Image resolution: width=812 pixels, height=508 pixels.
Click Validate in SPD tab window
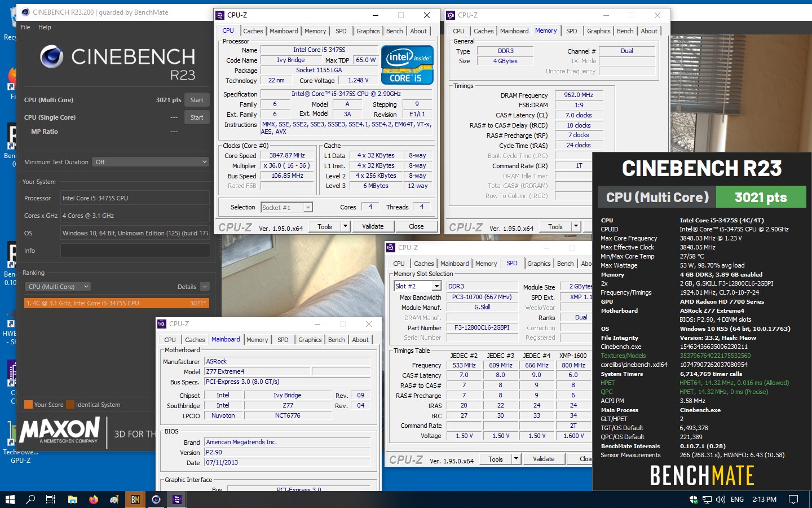click(x=544, y=459)
